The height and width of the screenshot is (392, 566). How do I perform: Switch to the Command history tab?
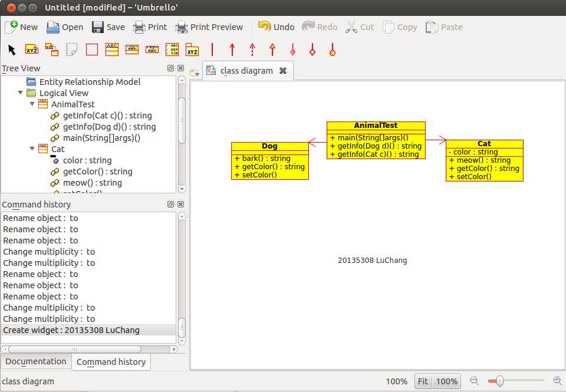point(111,362)
